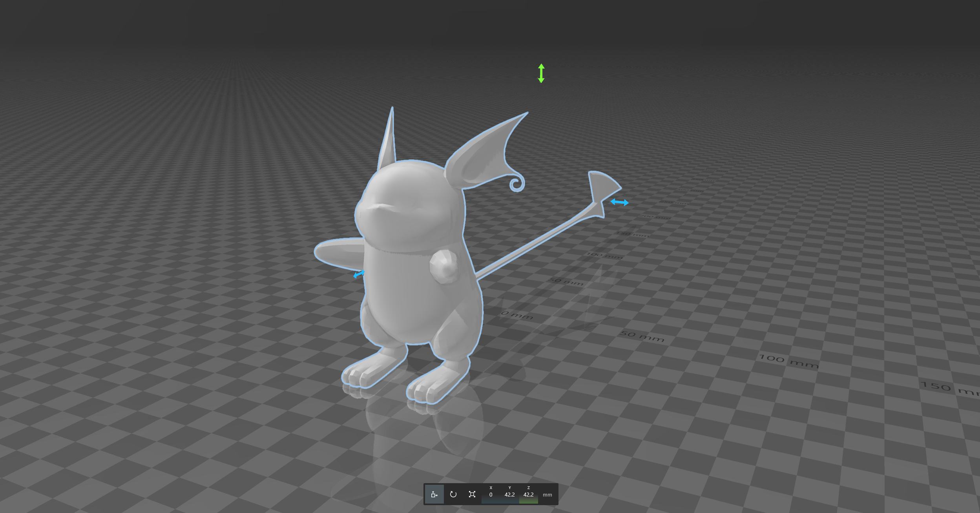Click the Y position field showing 42.2

509,494
